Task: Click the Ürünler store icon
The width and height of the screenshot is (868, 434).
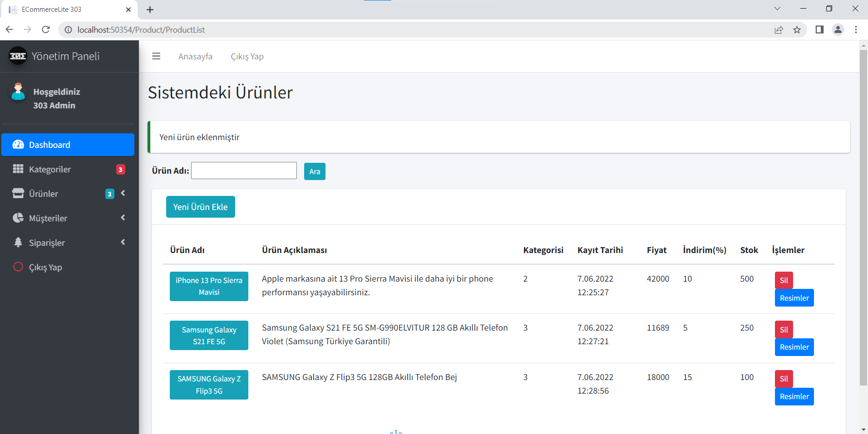Action: click(x=18, y=194)
